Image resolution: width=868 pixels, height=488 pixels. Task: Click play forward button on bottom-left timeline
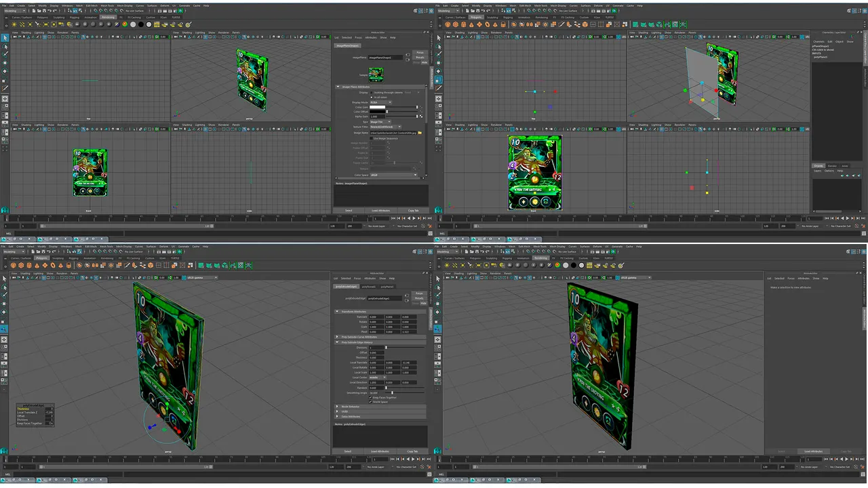pyautogui.click(x=413, y=459)
